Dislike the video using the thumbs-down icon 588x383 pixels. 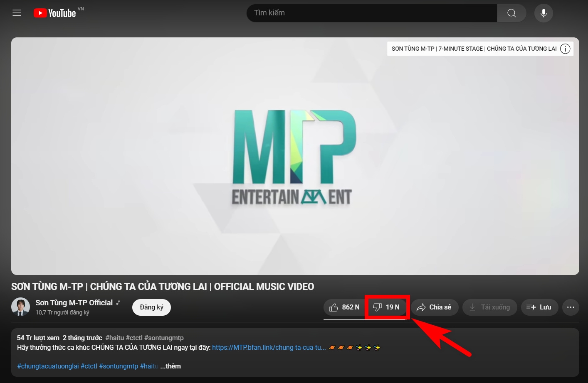[x=378, y=307]
